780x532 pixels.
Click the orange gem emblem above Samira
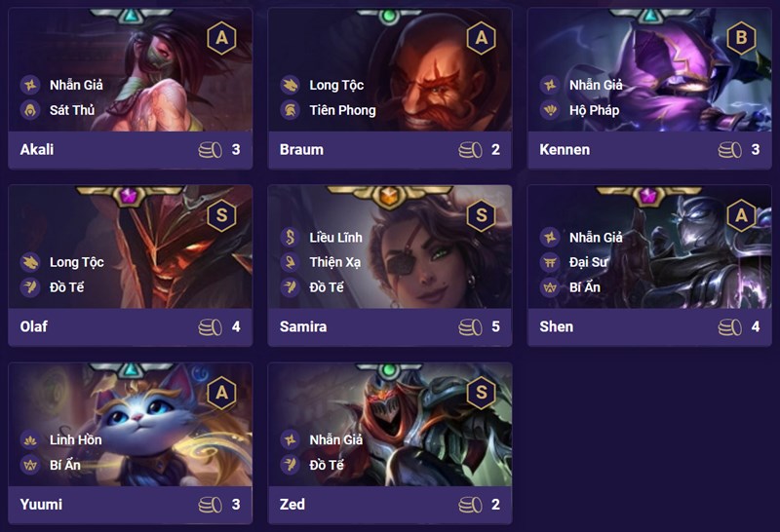389,196
